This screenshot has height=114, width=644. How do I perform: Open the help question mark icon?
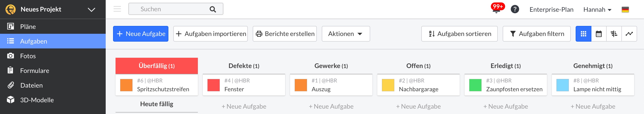pos(515,9)
